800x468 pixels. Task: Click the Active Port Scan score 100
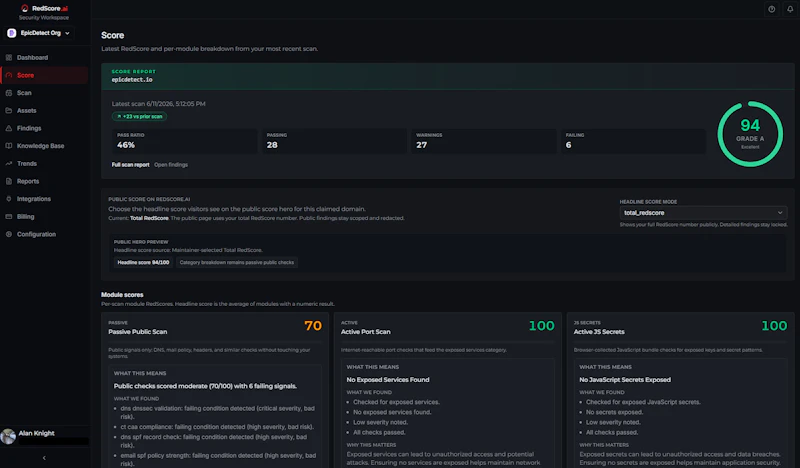coord(541,326)
